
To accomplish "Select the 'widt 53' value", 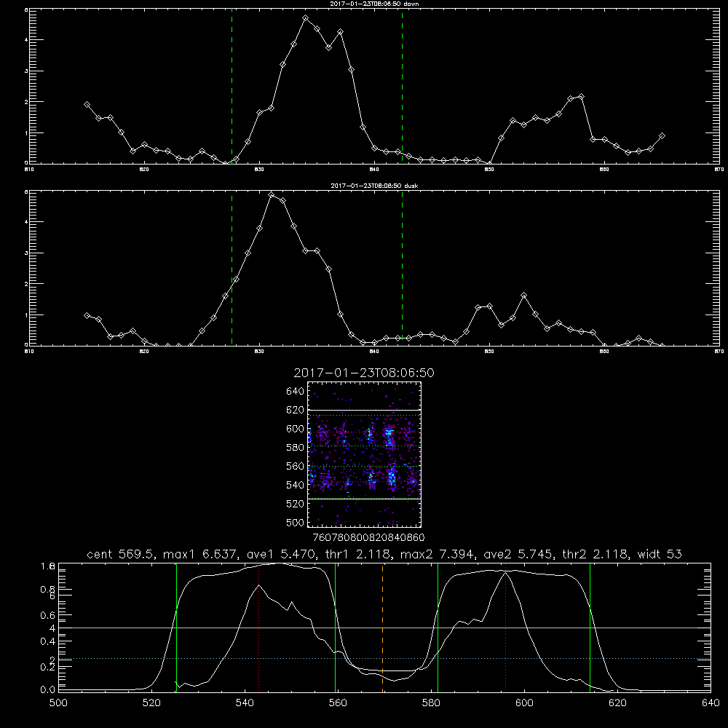I will 660,554.
